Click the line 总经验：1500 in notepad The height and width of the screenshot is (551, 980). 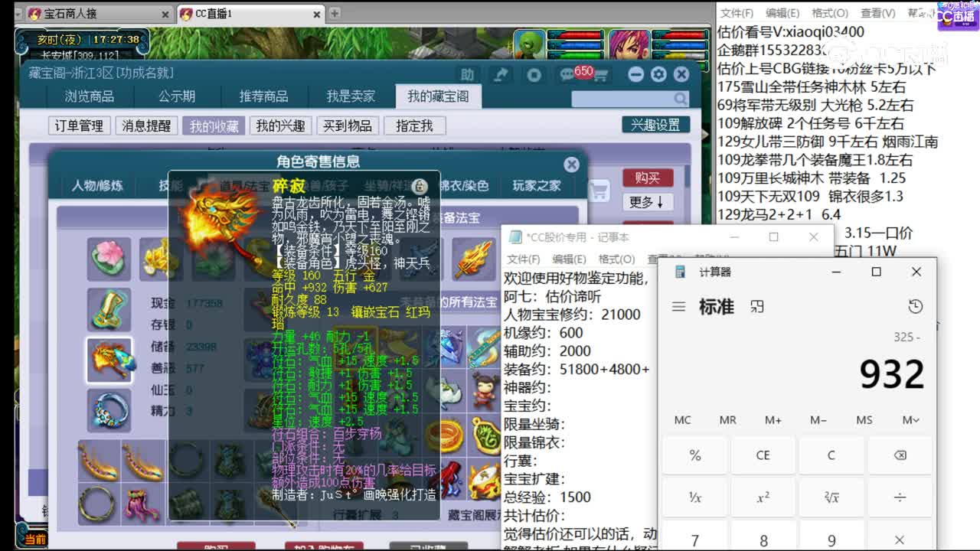tap(547, 497)
